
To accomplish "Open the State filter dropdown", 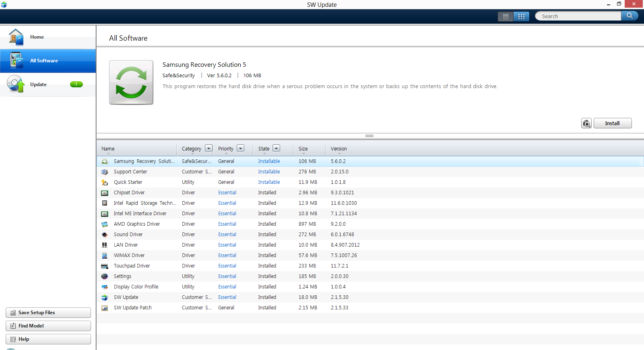I will [x=276, y=148].
